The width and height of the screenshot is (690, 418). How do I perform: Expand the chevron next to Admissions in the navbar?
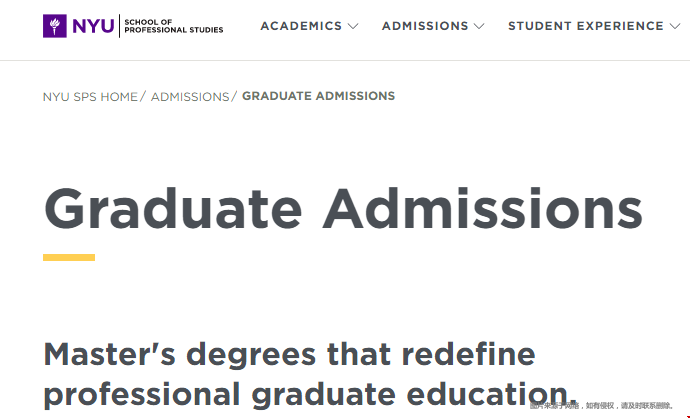coord(479,26)
